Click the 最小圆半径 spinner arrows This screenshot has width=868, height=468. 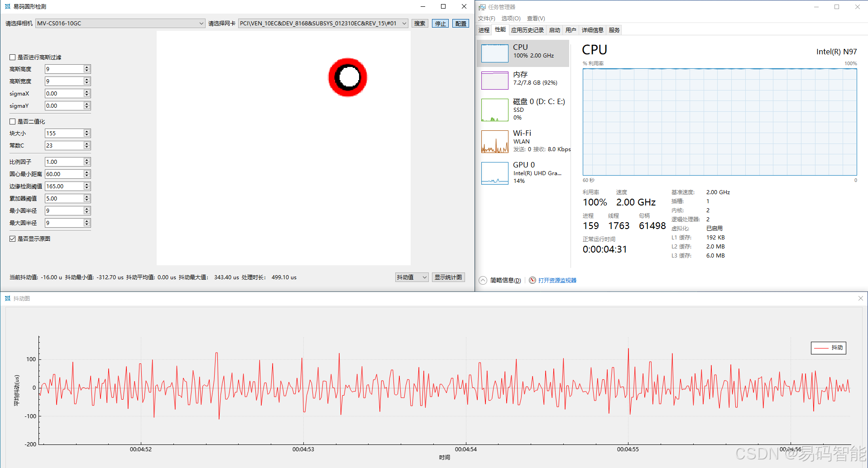coord(86,210)
